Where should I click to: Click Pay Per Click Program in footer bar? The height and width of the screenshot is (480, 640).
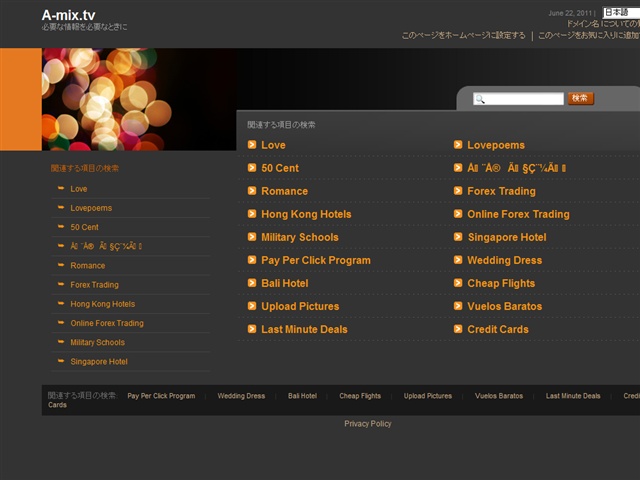click(161, 396)
